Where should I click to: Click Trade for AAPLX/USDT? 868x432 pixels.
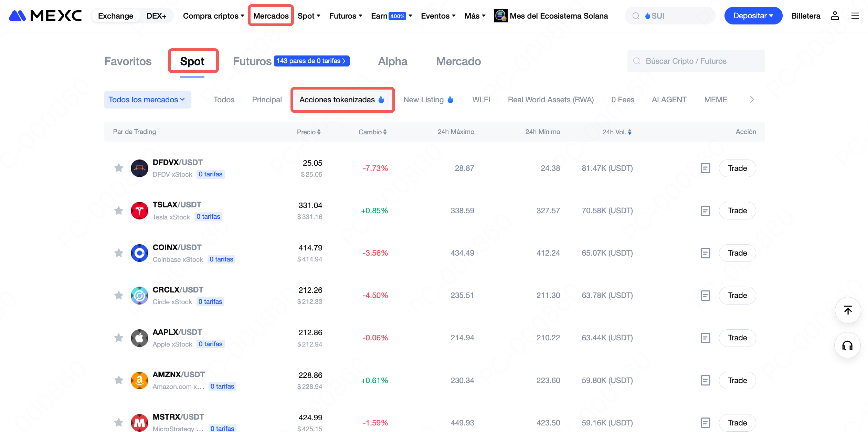click(x=737, y=338)
